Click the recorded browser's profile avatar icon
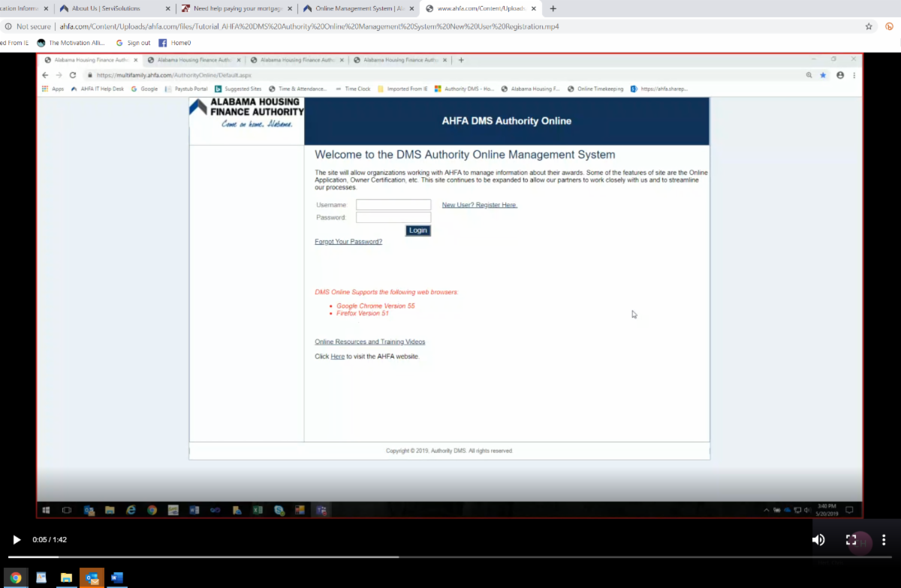The height and width of the screenshot is (588, 901). 840,75
